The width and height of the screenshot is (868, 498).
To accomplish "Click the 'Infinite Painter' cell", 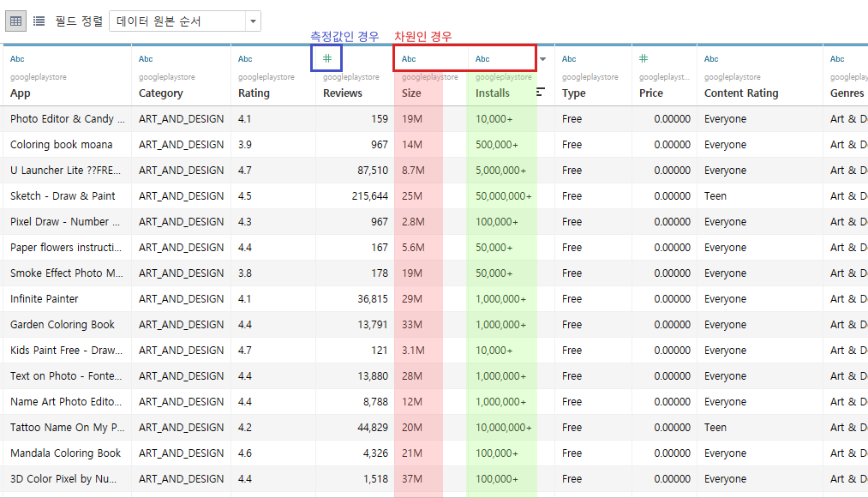I will pos(68,298).
